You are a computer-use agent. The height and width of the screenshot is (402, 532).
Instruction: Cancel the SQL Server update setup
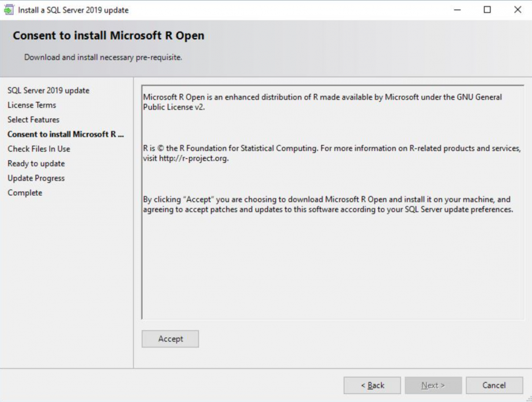(494, 386)
